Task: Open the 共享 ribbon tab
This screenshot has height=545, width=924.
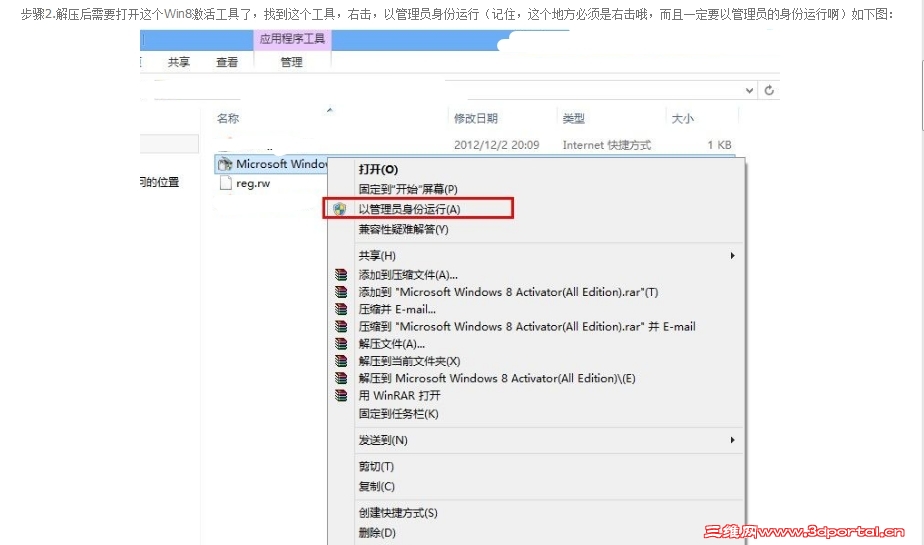Action: point(179,62)
